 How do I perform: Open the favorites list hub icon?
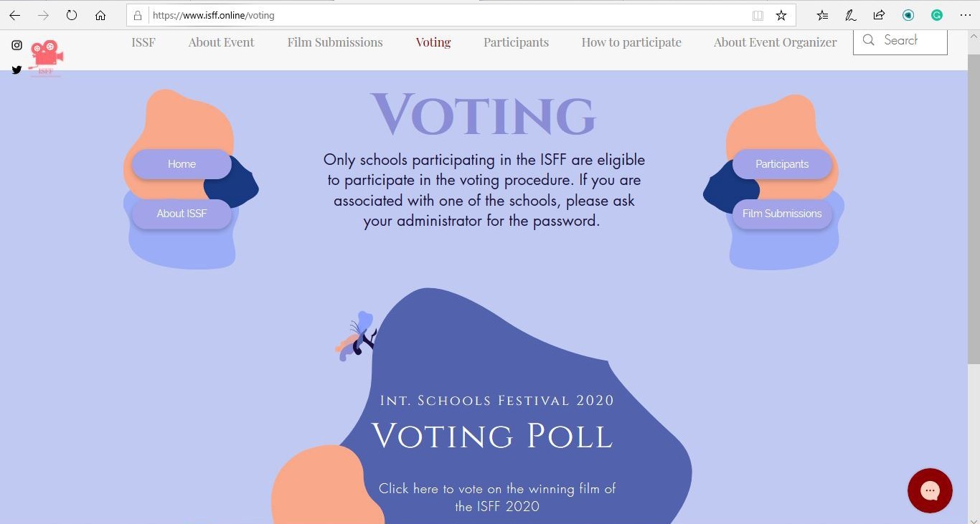[822, 15]
